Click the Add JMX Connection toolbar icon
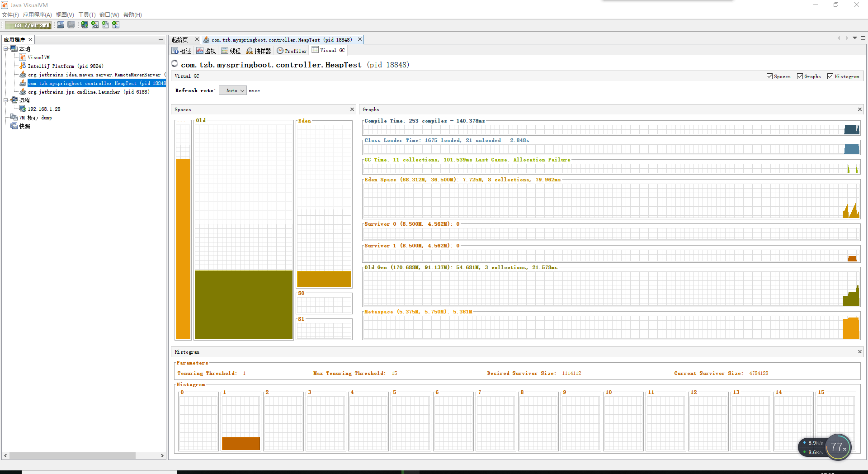868x474 pixels. pyautogui.click(x=95, y=25)
